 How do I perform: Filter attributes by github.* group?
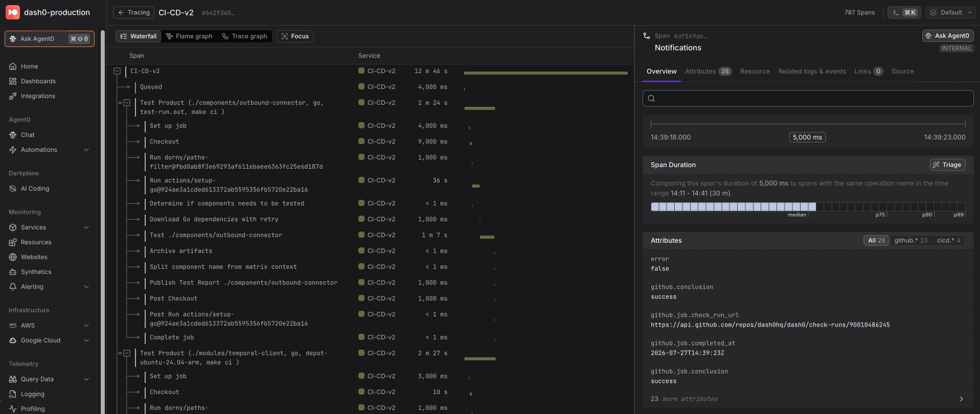(910, 240)
